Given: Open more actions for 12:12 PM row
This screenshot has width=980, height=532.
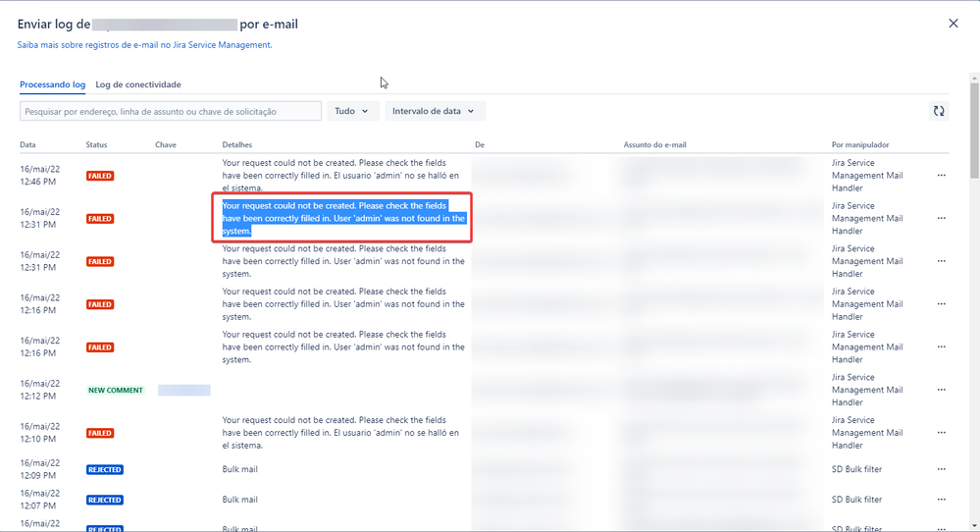Looking at the screenshot, I should click(x=941, y=390).
